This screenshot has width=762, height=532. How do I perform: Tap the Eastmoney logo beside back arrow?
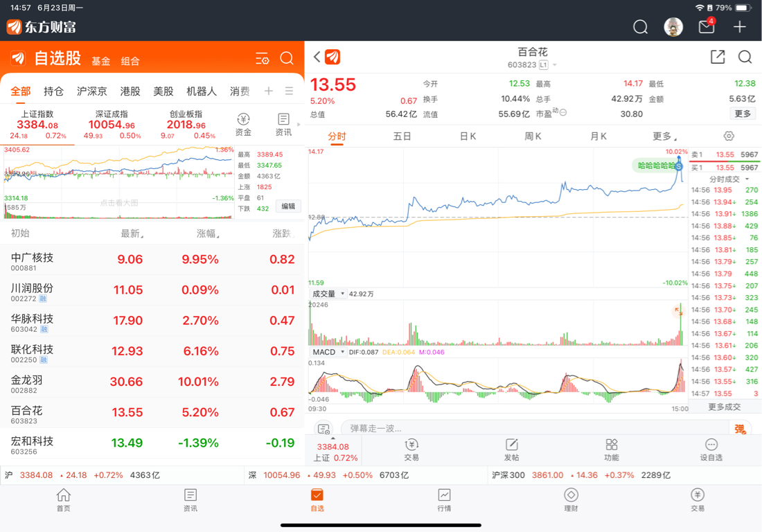tap(333, 57)
